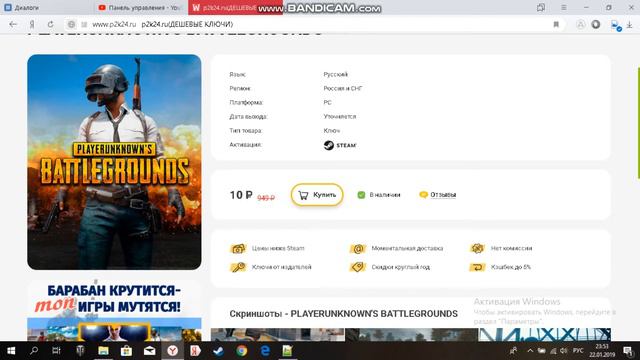Open the Барабан крутится promo banner
This screenshot has width=640, height=360.
tap(114, 311)
